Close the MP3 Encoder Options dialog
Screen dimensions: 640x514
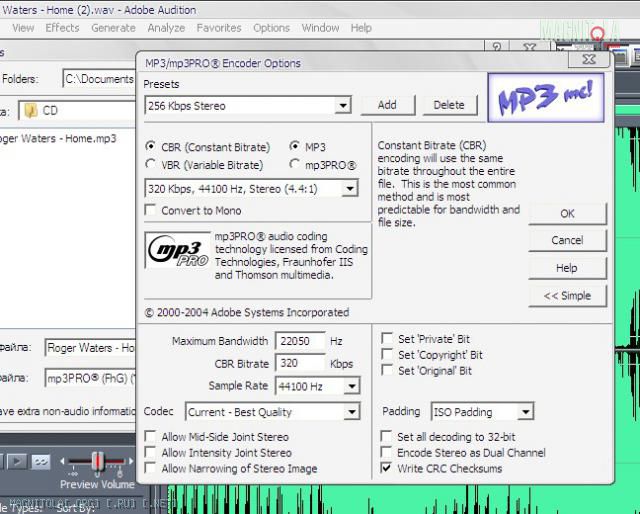coord(588,59)
